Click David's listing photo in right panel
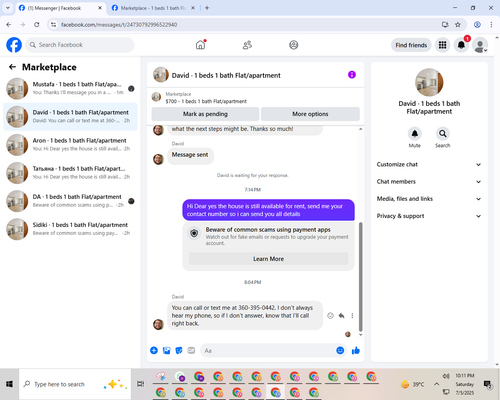This screenshot has width=500, height=400. pyautogui.click(x=429, y=82)
